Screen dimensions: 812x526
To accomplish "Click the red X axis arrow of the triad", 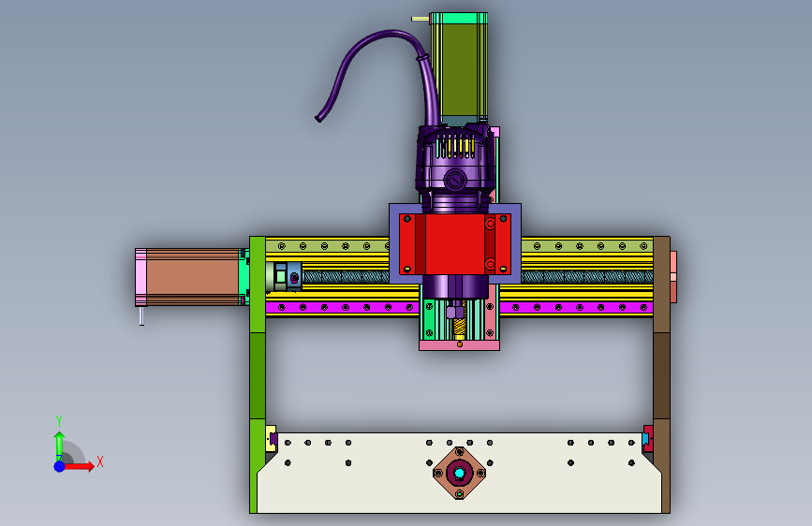I will 79,466.
